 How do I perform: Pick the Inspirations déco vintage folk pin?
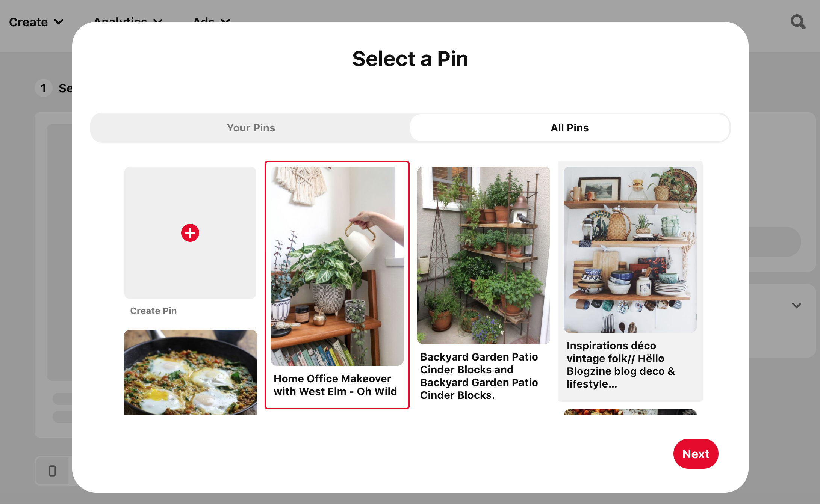[630, 281]
